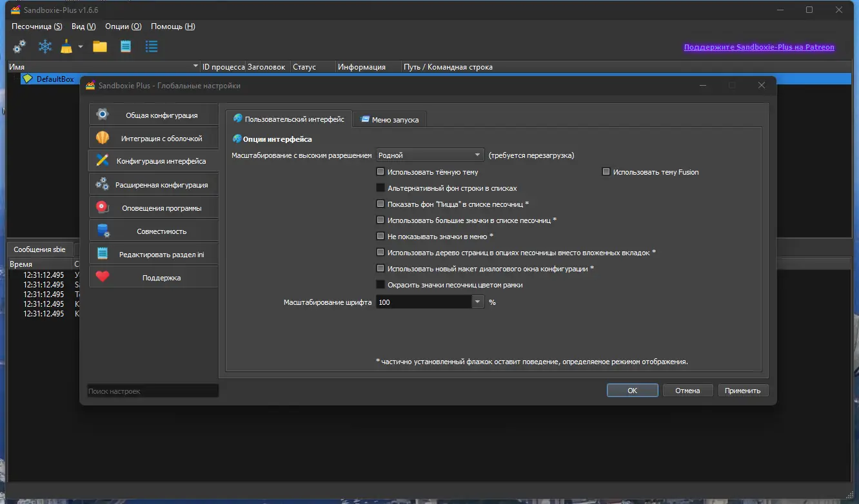
Task: Open the Песочница (S) menu
Action: coord(37,26)
